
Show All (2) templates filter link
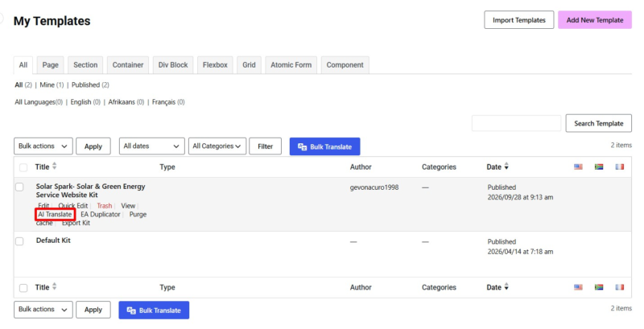(x=23, y=85)
